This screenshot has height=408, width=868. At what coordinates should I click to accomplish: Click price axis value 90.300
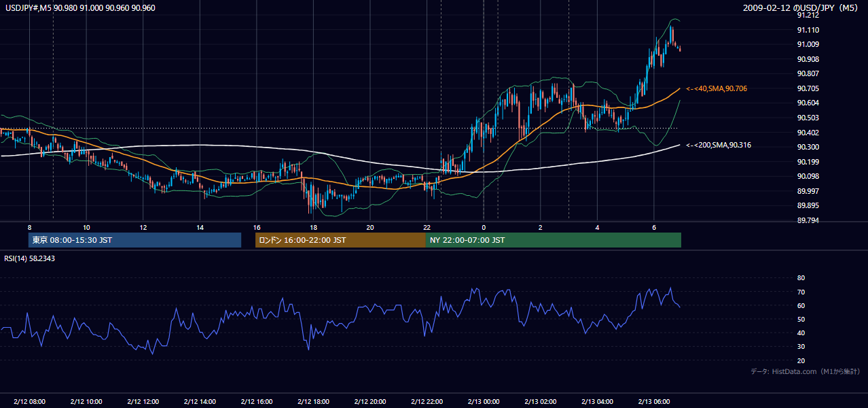(x=808, y=147)
